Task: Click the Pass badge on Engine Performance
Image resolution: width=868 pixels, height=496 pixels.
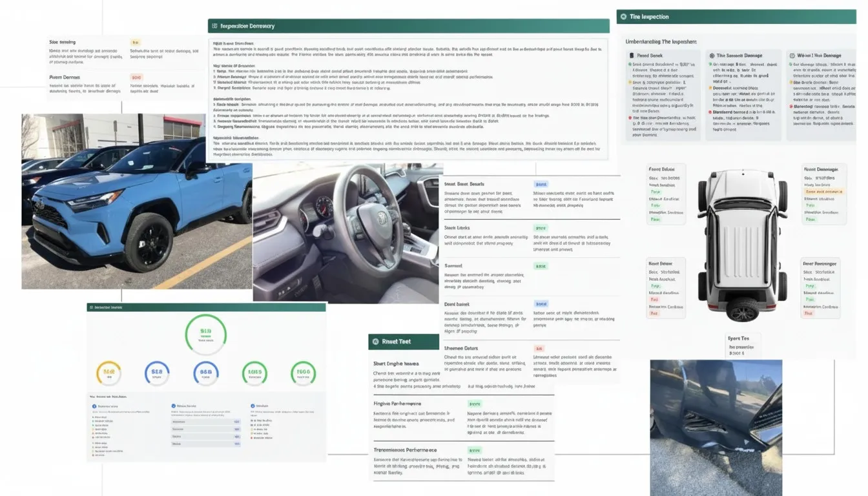Action: [475, 404]
